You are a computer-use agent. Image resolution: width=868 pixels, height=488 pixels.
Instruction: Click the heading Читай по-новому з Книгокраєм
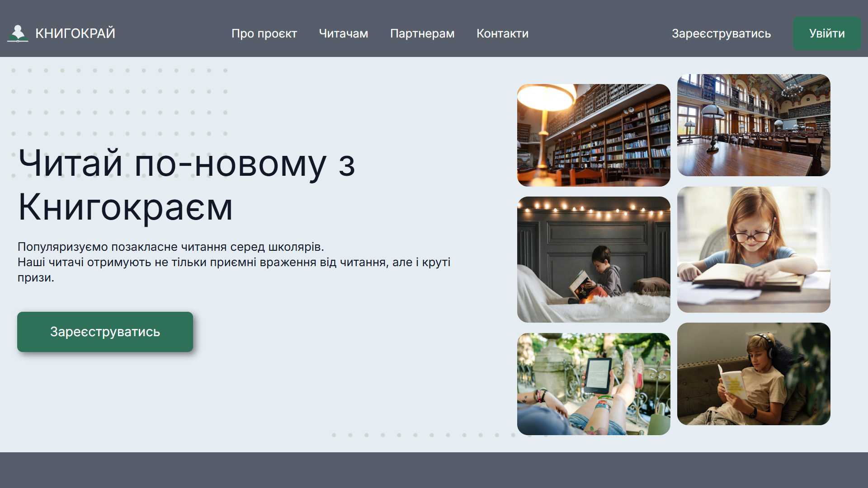[185, 185]
